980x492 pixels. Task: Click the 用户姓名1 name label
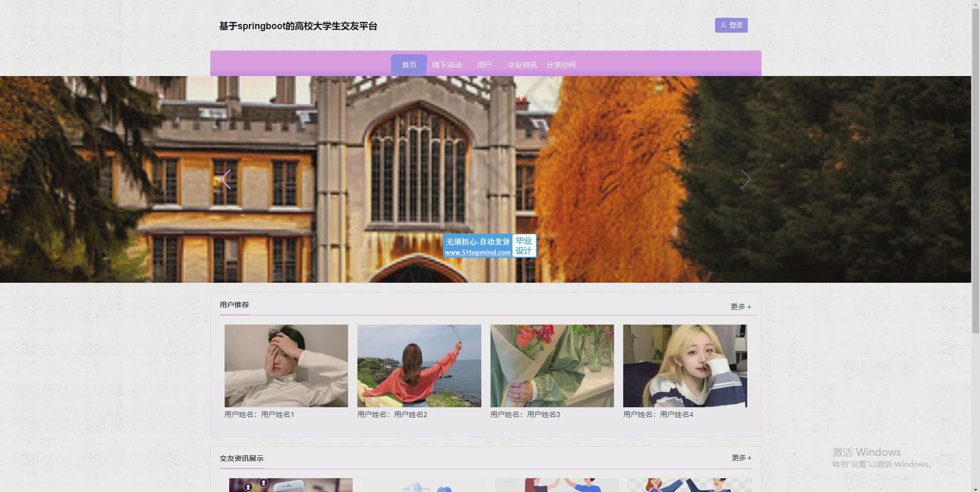pos(259,414)
